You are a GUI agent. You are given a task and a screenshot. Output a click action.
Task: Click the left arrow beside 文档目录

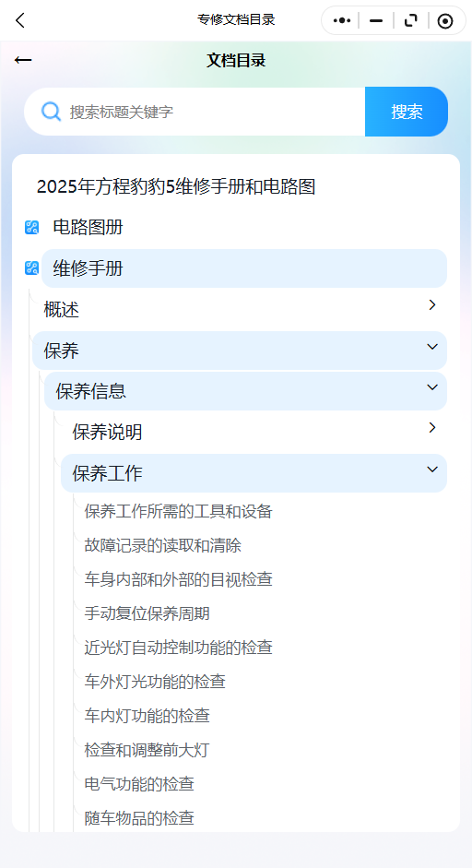click(23, 60)
